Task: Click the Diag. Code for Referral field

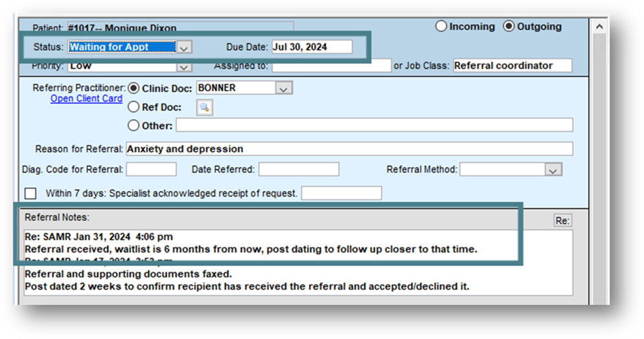Action: 151,169
